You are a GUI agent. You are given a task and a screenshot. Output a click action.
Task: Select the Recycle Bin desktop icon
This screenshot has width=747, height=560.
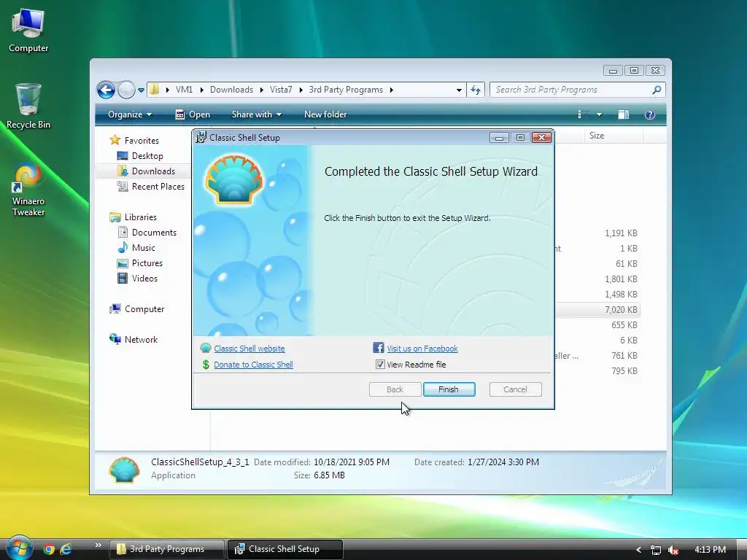point(28,106)
